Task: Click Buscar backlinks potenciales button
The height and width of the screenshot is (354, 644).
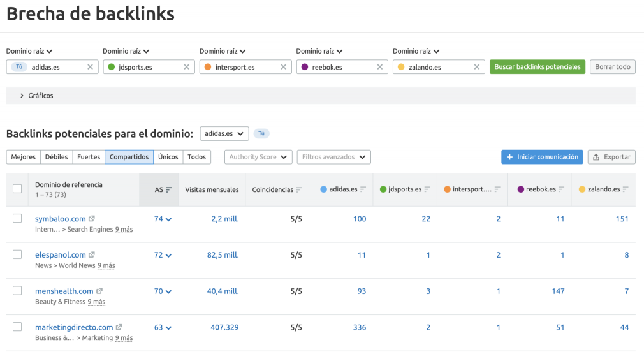Action: (x=538, y=67)
